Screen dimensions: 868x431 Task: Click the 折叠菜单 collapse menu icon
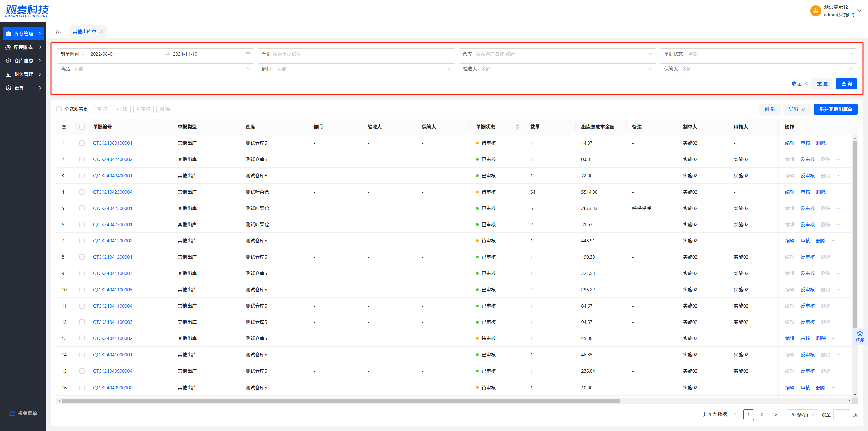(x=12, y=413)
